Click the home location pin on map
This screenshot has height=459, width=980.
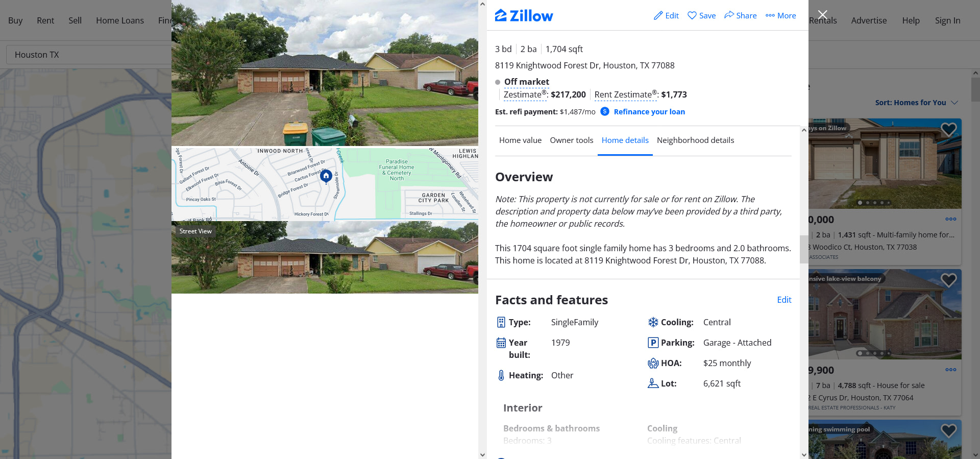click(x=326, y=176)
